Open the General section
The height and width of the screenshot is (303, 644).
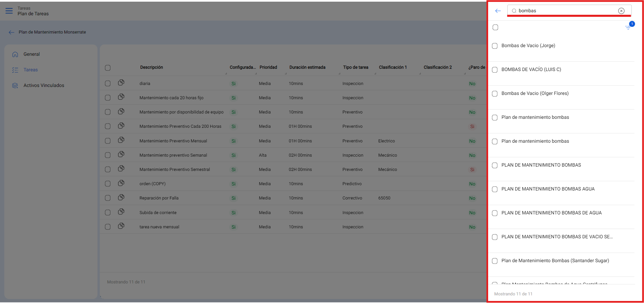pyautogui.click(x=32, y=54)
